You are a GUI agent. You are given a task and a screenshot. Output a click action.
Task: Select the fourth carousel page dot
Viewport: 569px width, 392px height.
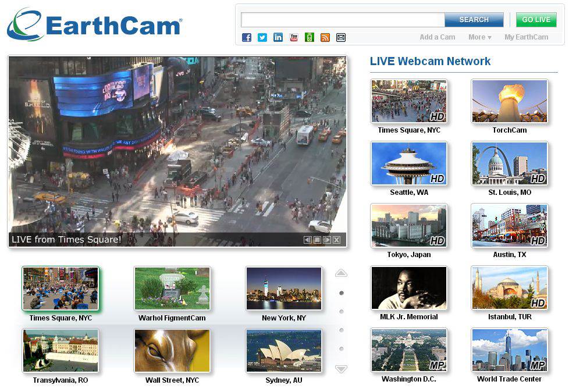342,349
